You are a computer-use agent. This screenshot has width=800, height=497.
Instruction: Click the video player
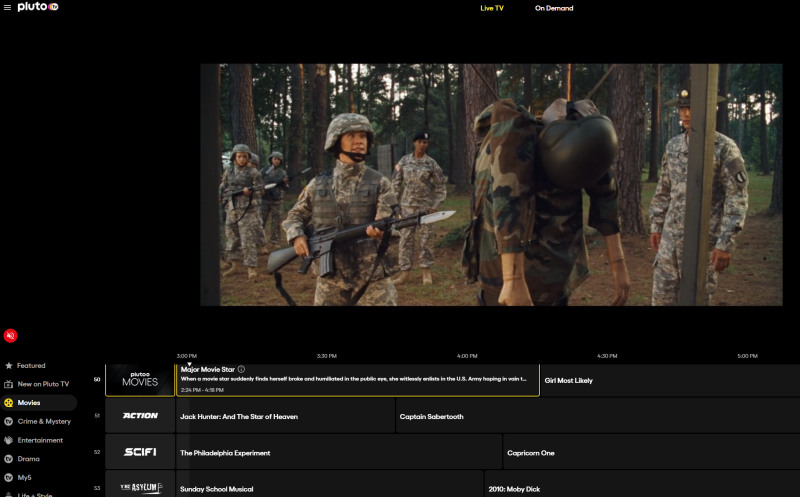click(491, 185)
